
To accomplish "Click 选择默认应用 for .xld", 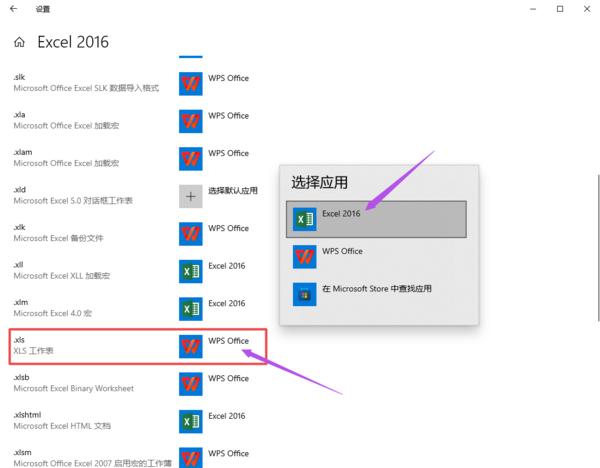I will (x=233, y=191).
